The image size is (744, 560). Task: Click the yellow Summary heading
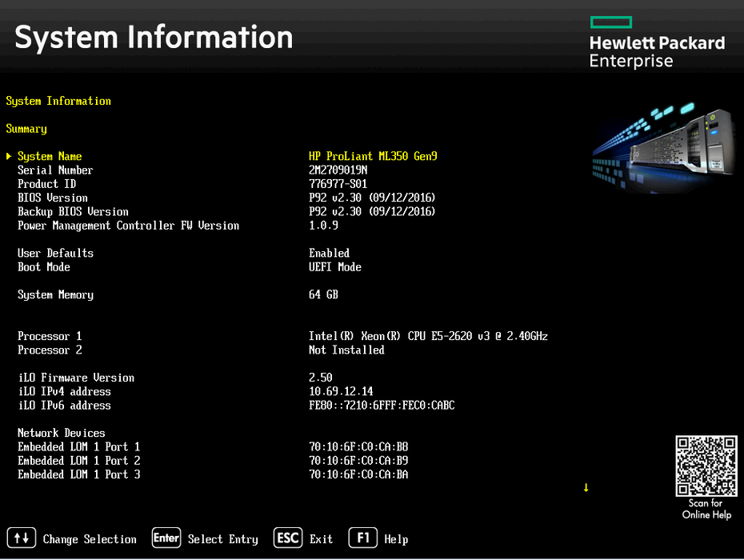click(26, 129)
